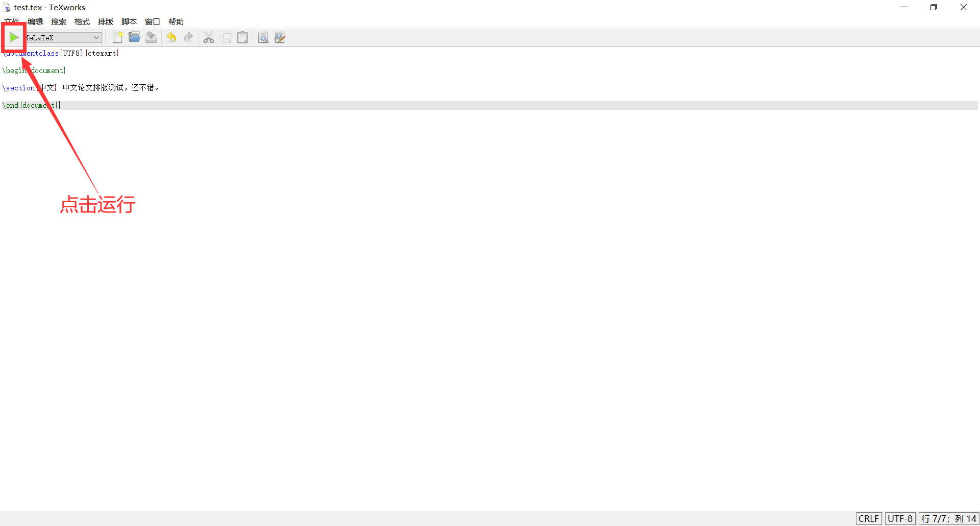The width and height of the screenshot is (980, 526).
Task: Open the 帮助 menu
Action: 176,21
